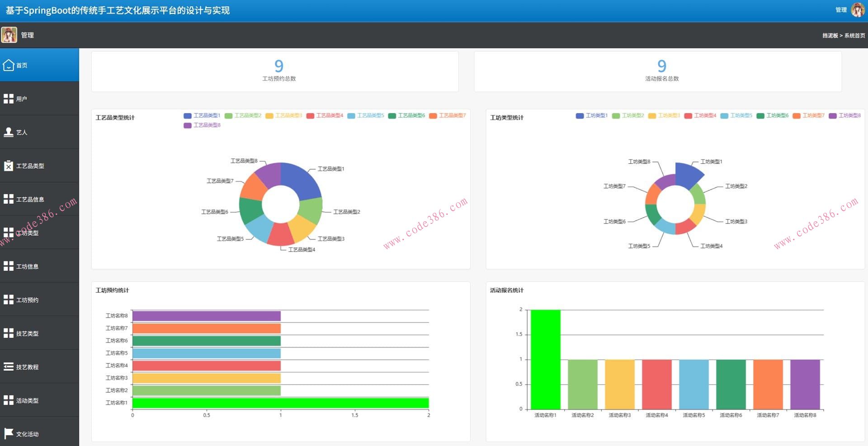The height and width of the screenshot is (446, 868).
Task: Toggle legend 工坊类型1
Action: [x=592, y=116]
